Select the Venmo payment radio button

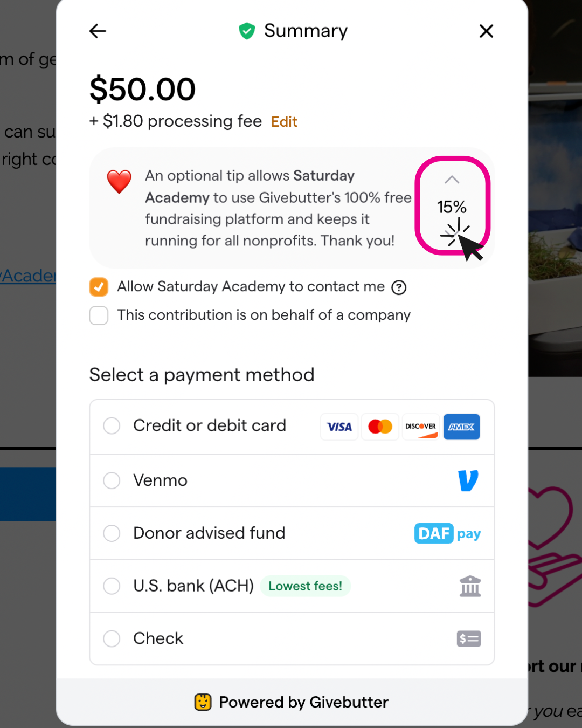pyautogui.click(x=112, y=480)
